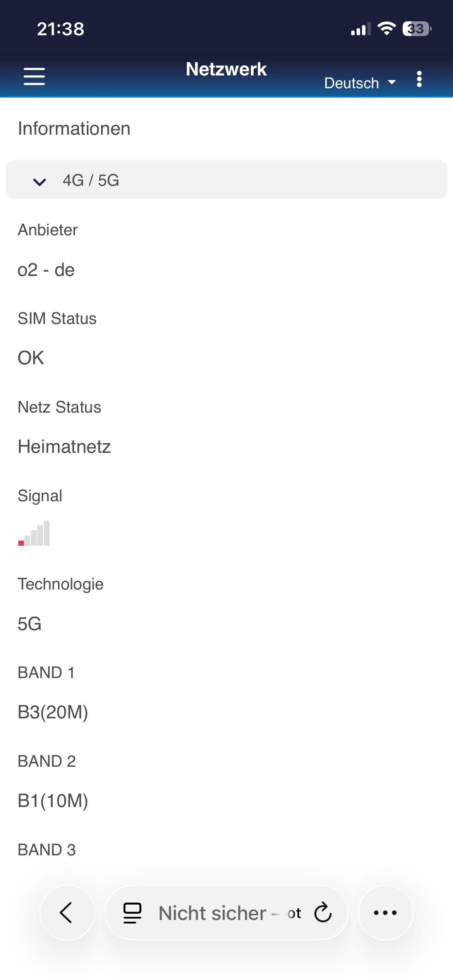
Task: Tap the status bar clock showing 21:38
Action: [60, 29]
